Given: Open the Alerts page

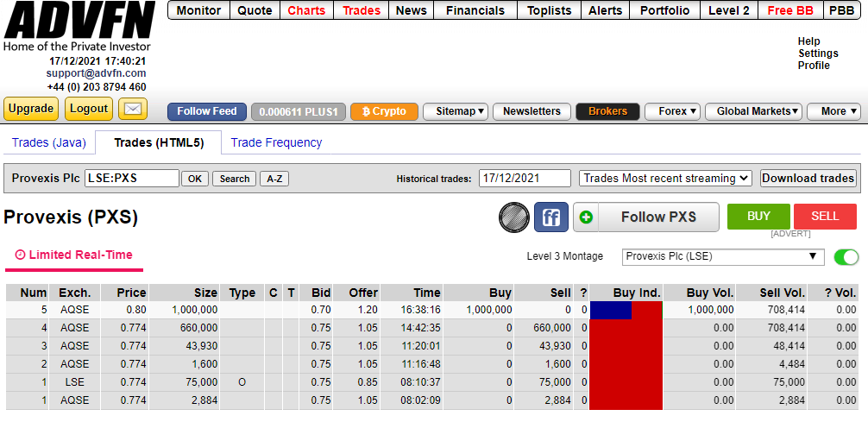Looking at the screenshot, I should pos(605,10).
